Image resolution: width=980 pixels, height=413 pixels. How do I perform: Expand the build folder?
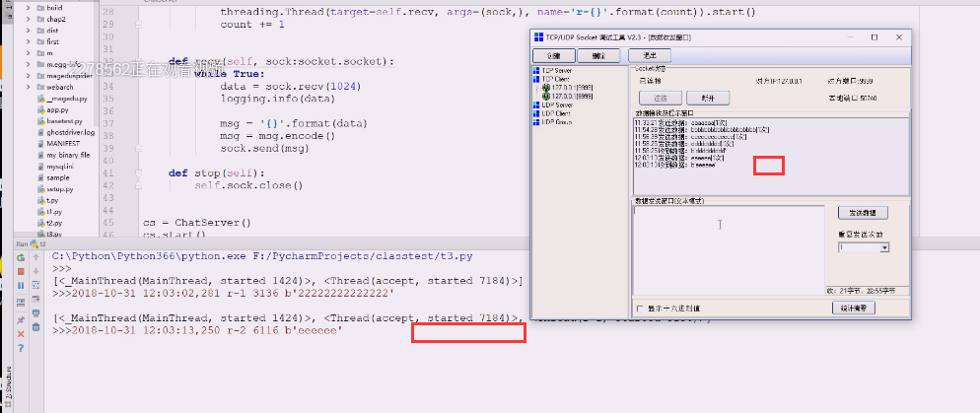coord(29,8)
